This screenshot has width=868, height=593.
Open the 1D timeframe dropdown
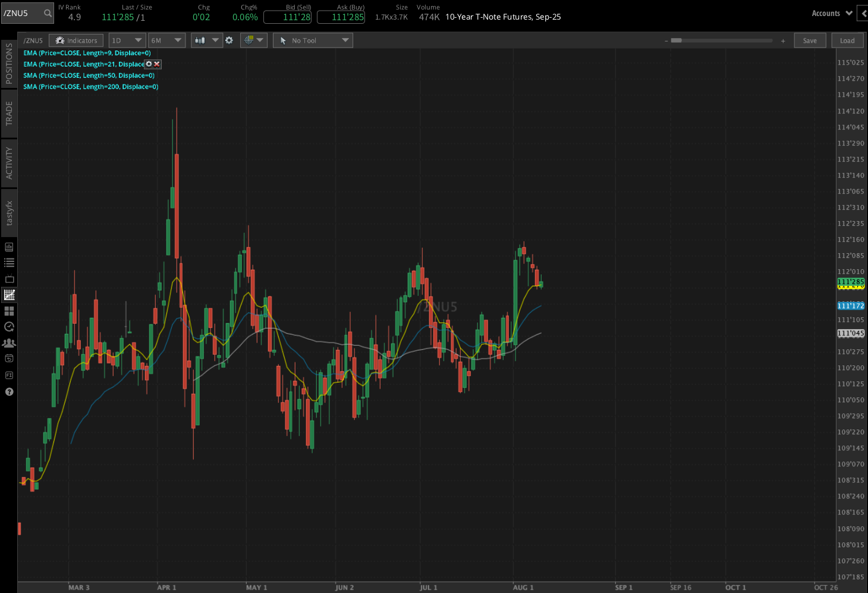point(127,40)
